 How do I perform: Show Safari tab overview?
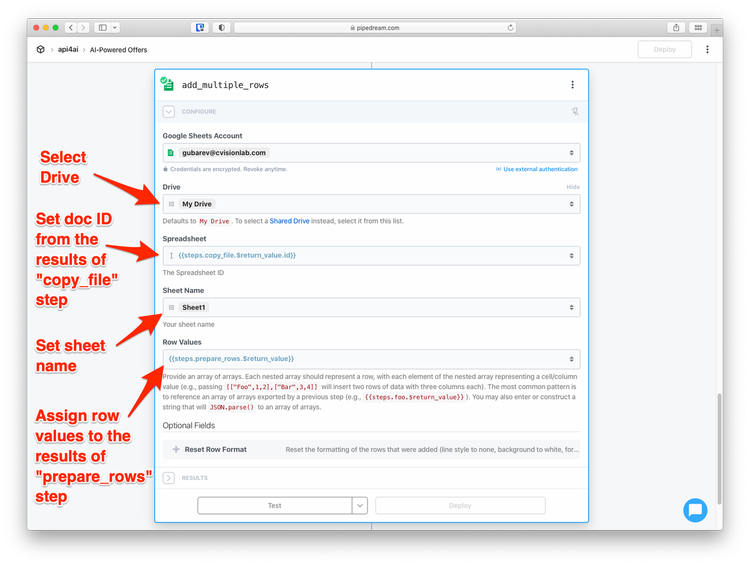(698, 28)
